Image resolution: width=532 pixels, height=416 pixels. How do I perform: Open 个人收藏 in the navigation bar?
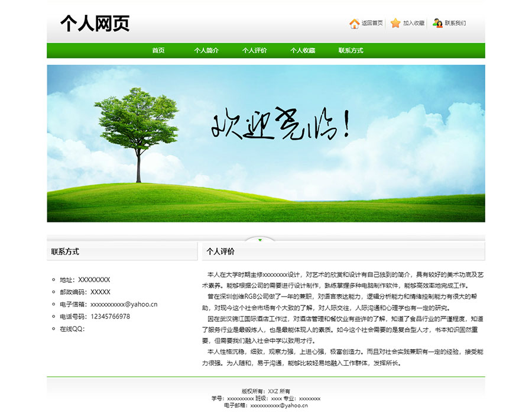pyautogui.click(x=303, y=51)
